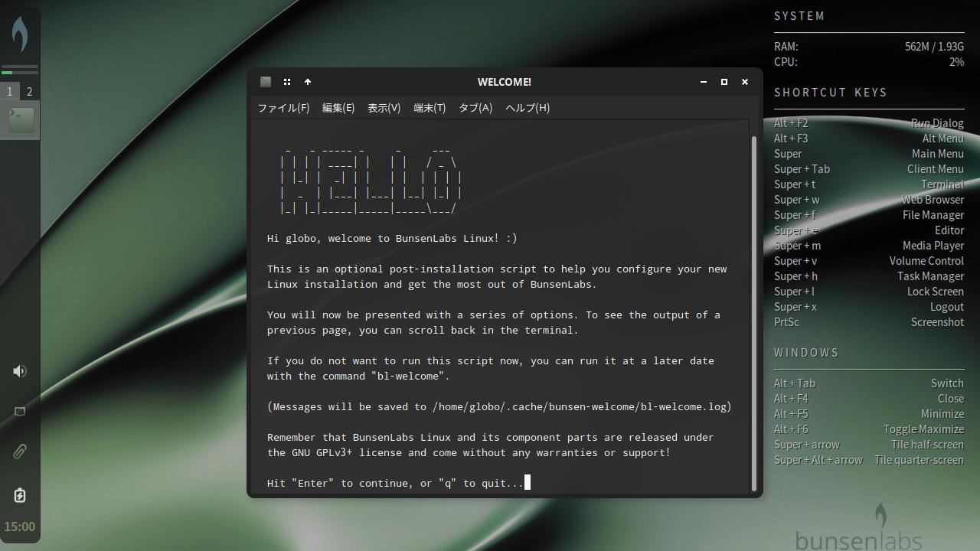The height and width of the screenshot is (551, 980).
Task: Maximize the WELCOME! terminal window
Action: 724,82
